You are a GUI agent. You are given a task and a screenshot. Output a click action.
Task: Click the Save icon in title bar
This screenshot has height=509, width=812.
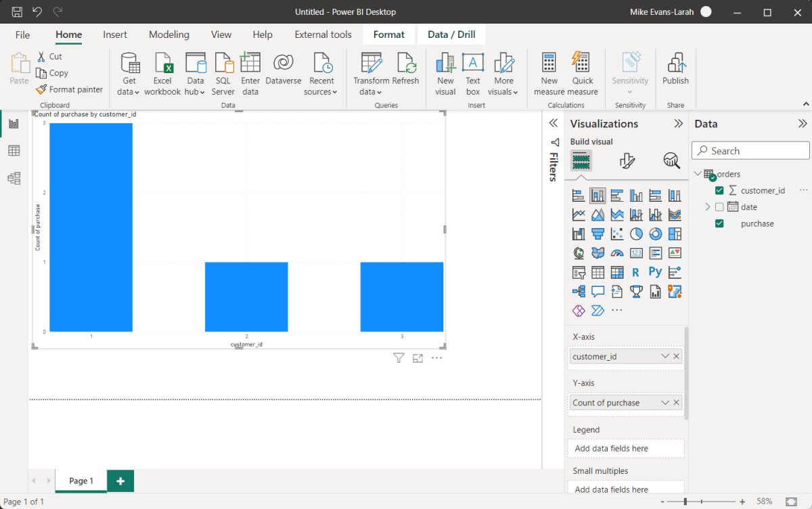click(17, 12)
